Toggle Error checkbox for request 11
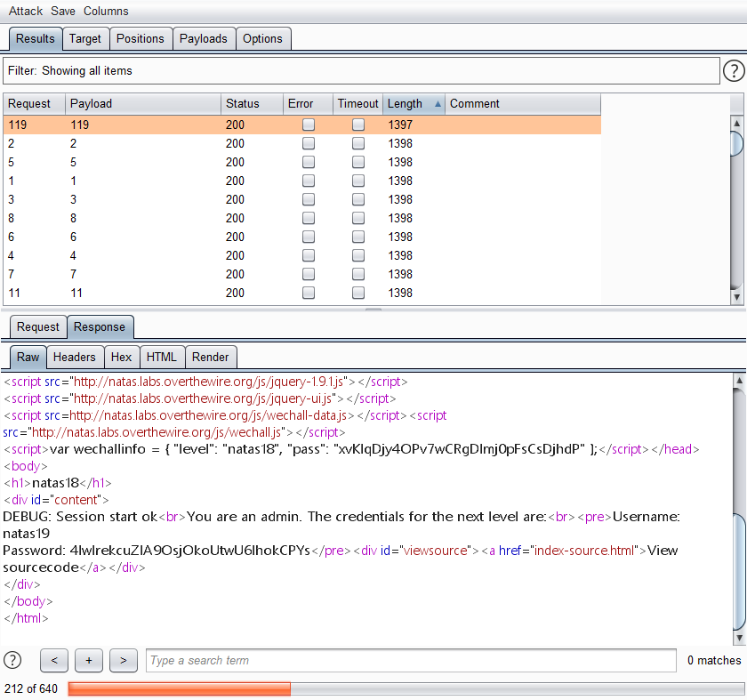Viewport: 747px width, 700px height. 309,293
